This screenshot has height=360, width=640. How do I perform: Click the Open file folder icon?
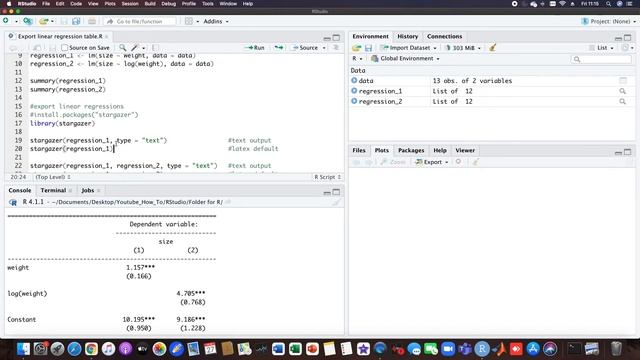pyautogui.click(x=44, y=21)
